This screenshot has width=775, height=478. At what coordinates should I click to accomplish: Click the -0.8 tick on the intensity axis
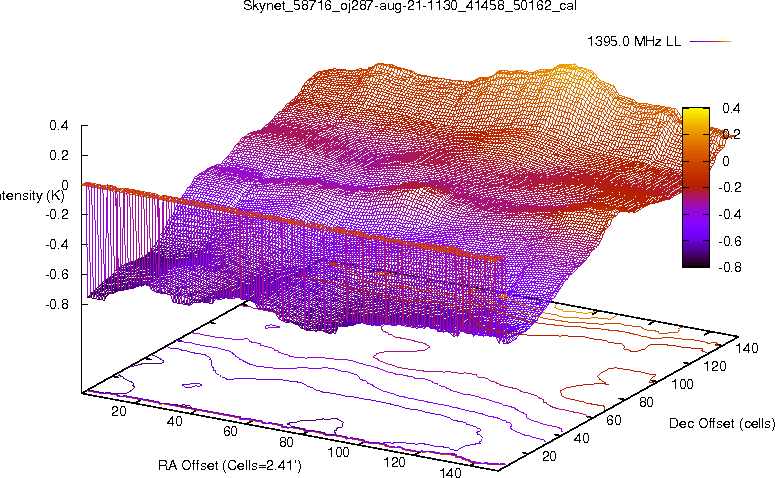pos(56,304)
